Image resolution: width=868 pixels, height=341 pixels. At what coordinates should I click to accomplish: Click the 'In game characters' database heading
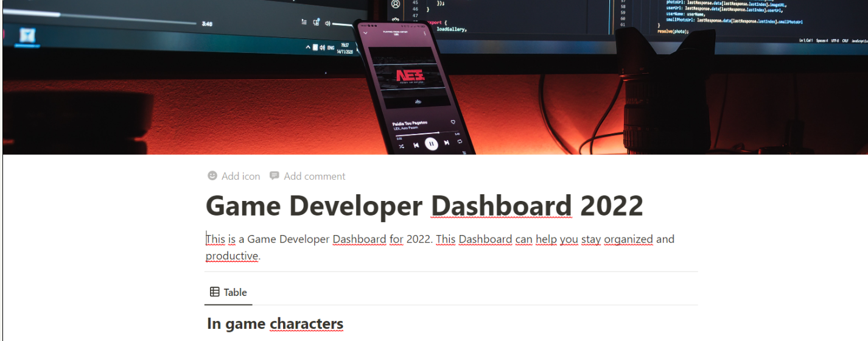[x=275, y=323]
